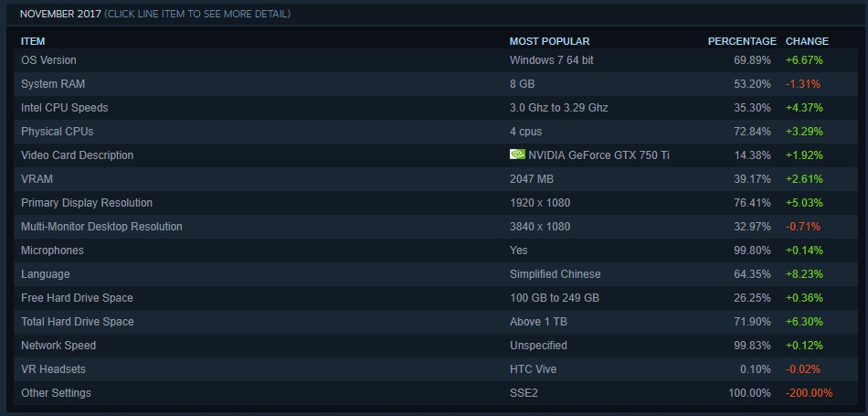Click the VRAM row label

point(37,179)
